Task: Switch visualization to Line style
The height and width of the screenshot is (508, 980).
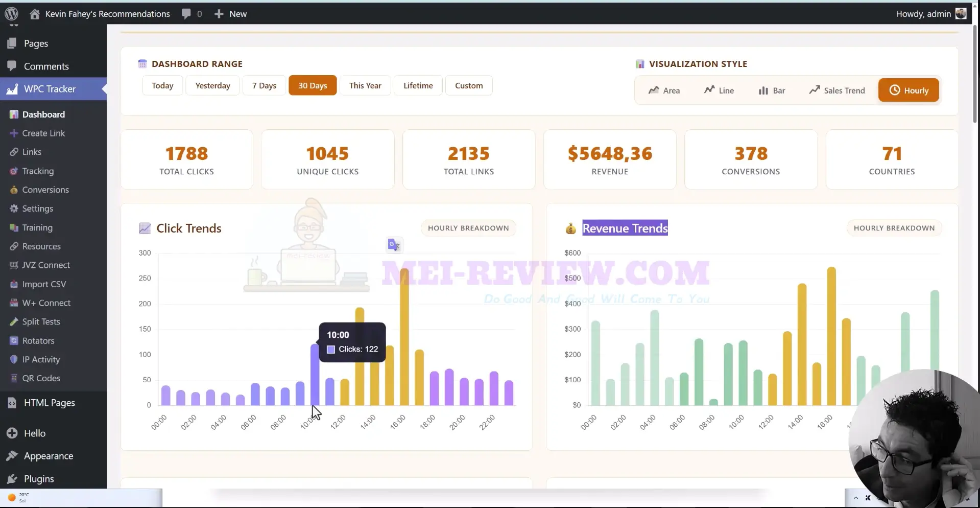Action: click(719, 90)
